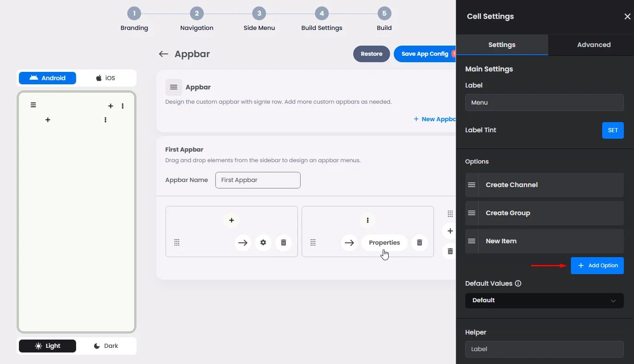
Task: Click the three-dot icon in second cell
Action: click(367, 220)
